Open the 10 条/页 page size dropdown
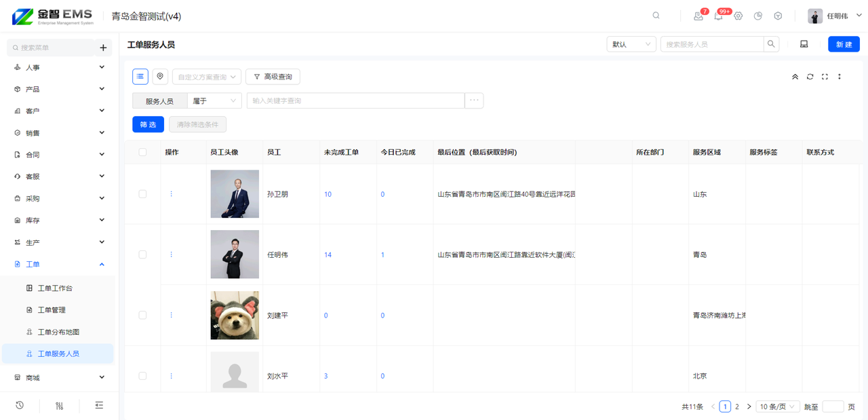868x420 pixels. (777, 406)
